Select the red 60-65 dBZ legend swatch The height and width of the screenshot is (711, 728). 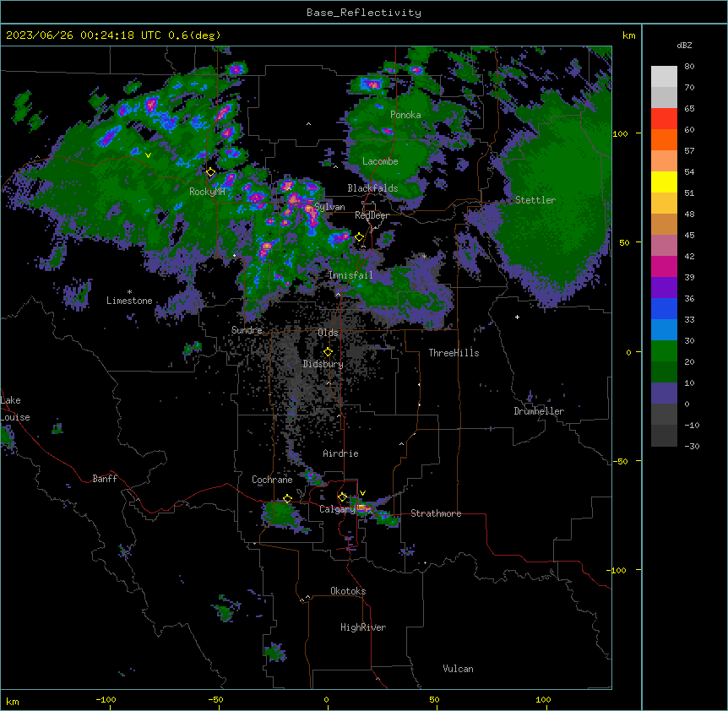tap(664, 119)
